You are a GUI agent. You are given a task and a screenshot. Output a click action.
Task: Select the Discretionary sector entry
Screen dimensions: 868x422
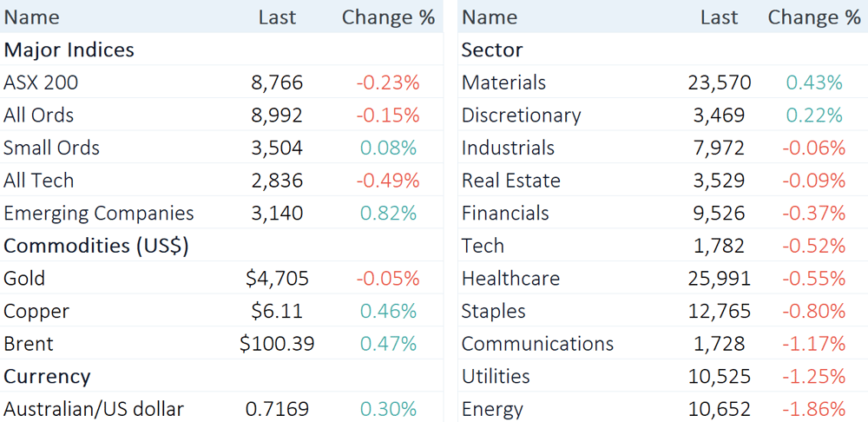[522, 115]
